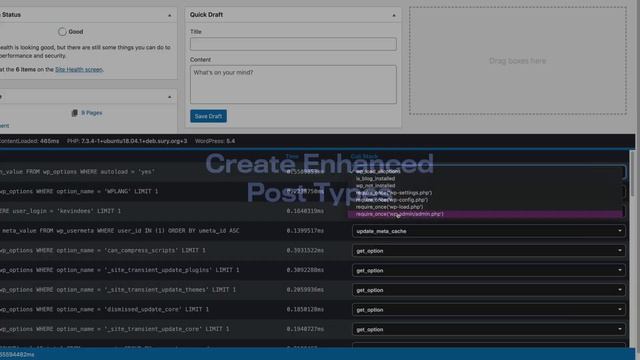Click the 0.1850128ms time value
This screenshot has height=360, width=640.
(305, 309)
